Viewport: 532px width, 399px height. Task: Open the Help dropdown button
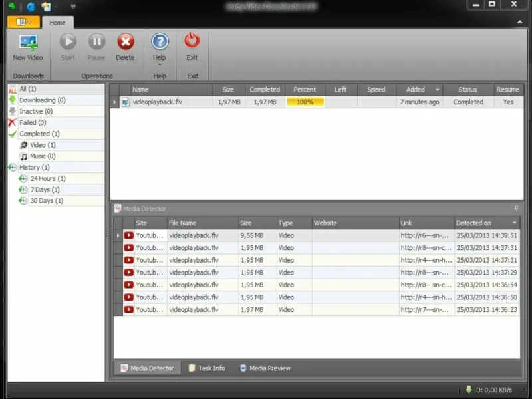tap(159, 49)
